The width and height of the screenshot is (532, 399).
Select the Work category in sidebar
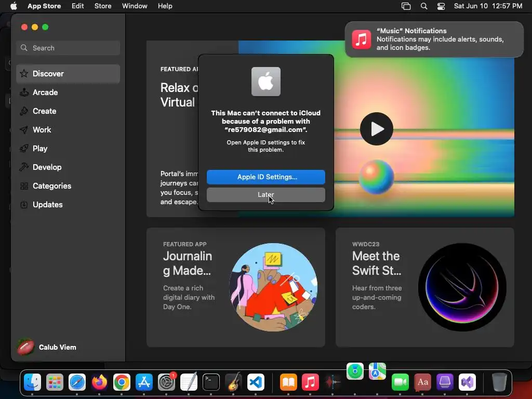tap(68, 129)
